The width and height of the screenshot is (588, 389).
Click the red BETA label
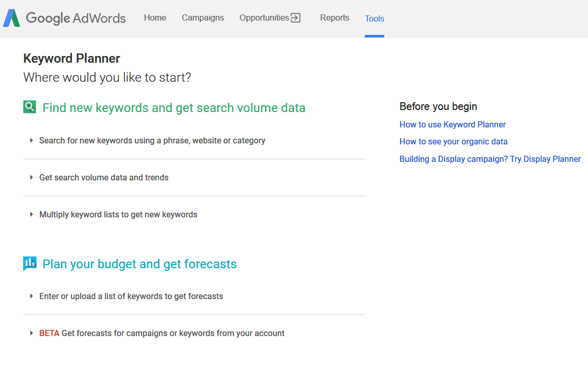click(49, 333)
